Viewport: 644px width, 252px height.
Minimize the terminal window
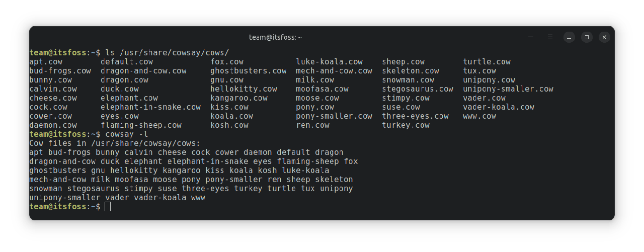tap(569, 37)
